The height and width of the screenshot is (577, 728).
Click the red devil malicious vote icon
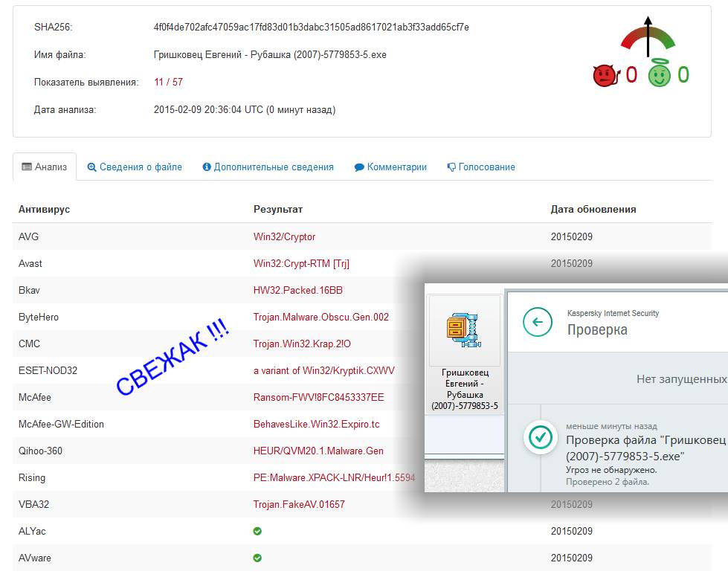click(x=606, y=75)
